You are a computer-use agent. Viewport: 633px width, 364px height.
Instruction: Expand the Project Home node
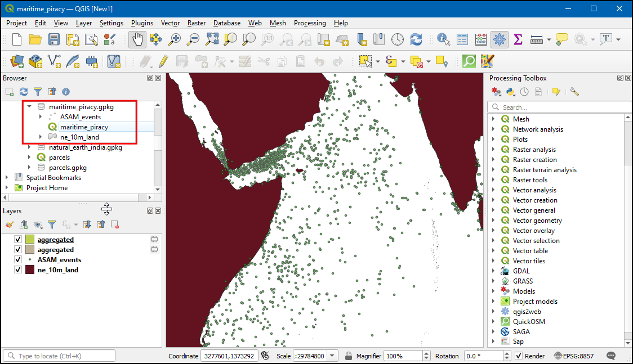pos(7,187)
